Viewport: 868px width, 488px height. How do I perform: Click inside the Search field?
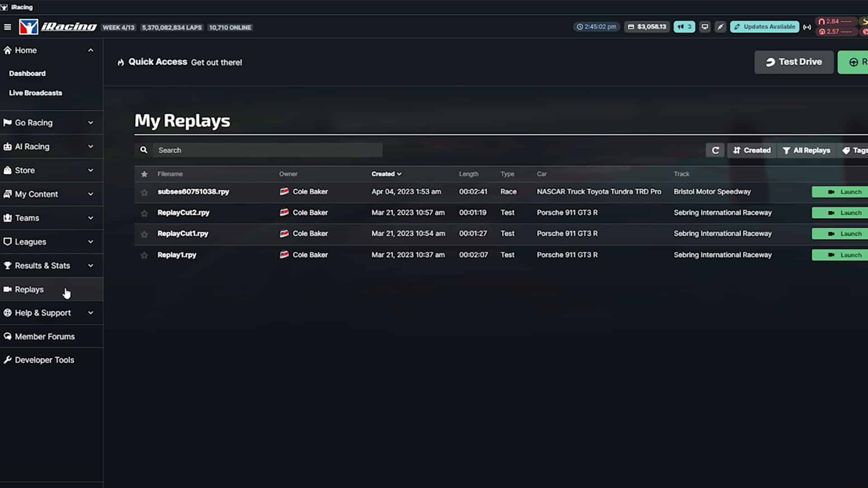[267, 150]
